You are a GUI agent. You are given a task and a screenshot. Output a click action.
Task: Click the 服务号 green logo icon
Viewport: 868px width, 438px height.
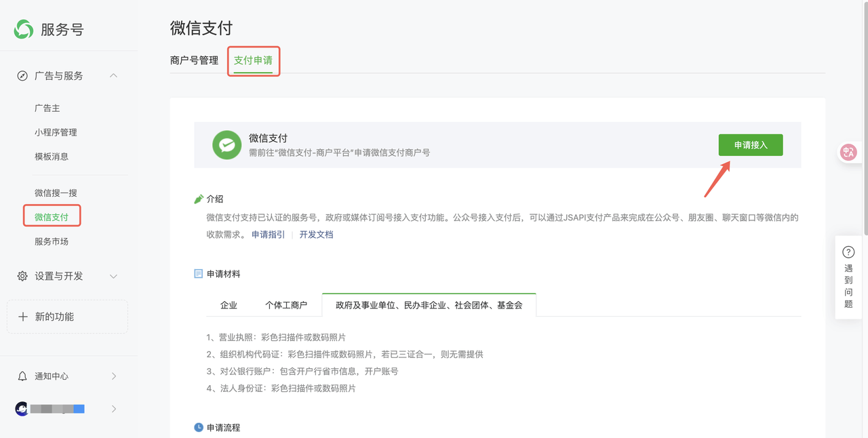pos(22,28)
